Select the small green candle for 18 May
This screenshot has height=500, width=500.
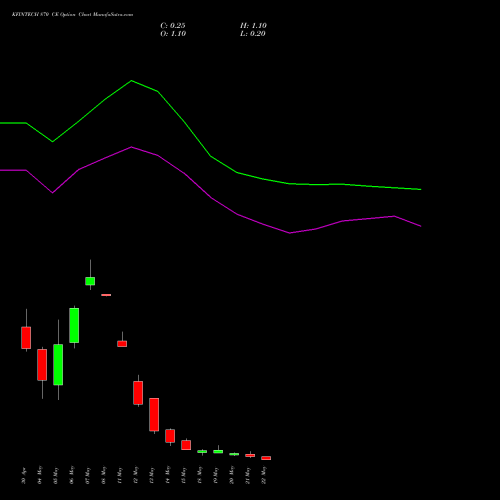click(x=202, y=452)
